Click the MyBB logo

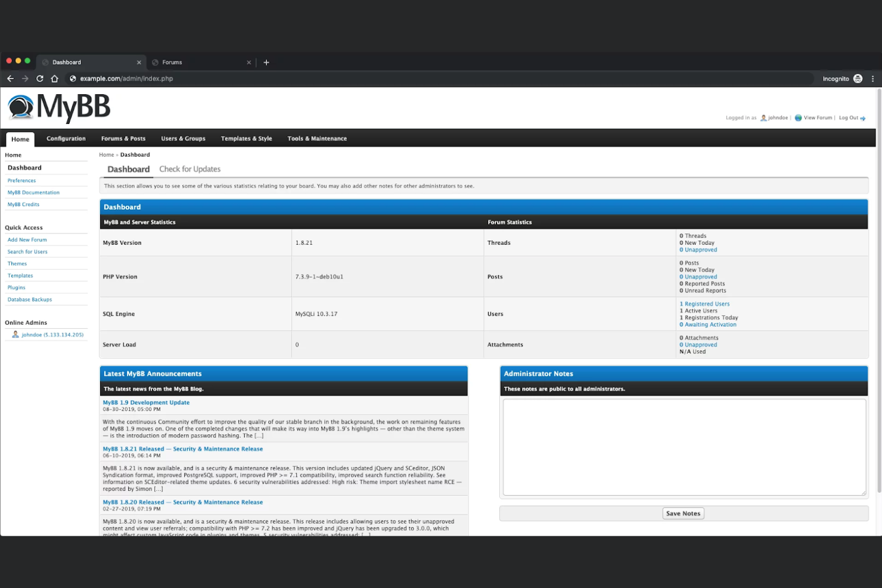coord(58,107)
